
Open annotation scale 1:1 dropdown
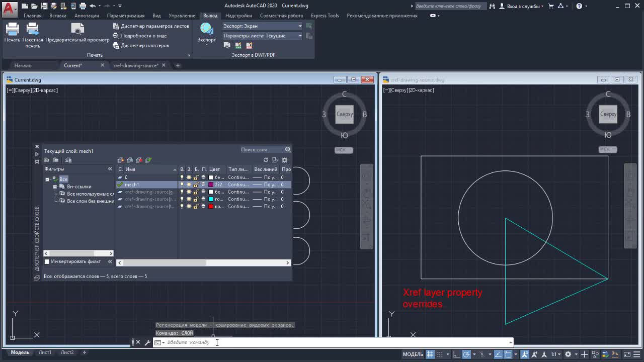tap(555, 354)
